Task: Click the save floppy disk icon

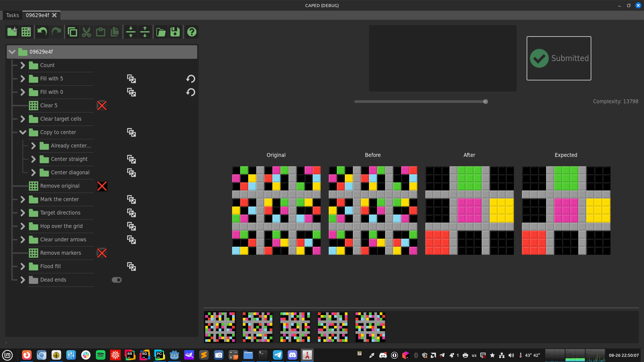Action: [175, 32]
